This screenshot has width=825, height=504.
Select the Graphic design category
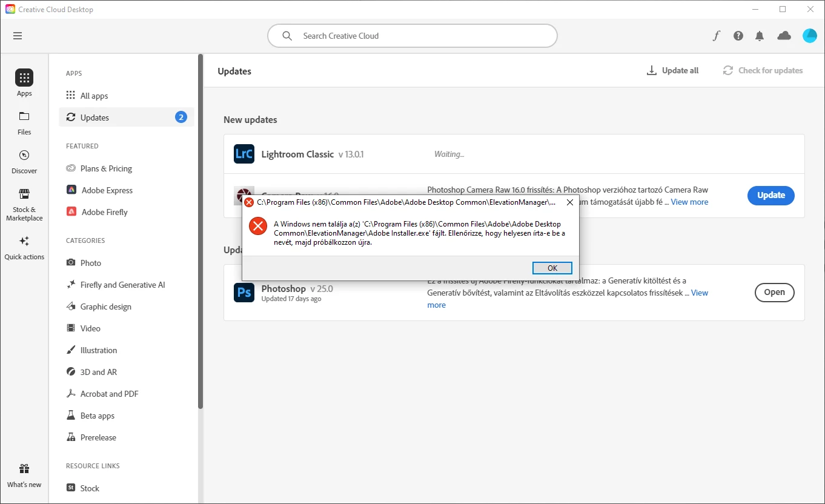pyautogui.click(x=127, y=307)
